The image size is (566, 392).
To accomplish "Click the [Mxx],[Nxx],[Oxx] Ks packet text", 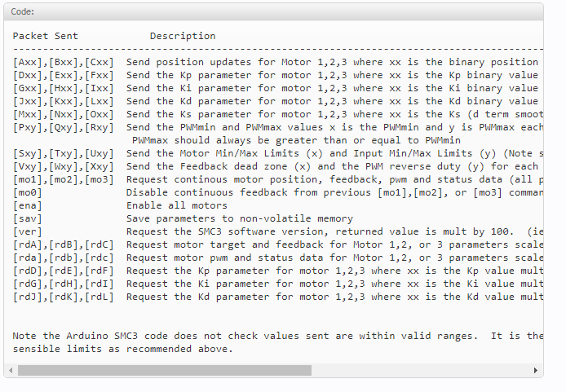I will pos(64,114).
